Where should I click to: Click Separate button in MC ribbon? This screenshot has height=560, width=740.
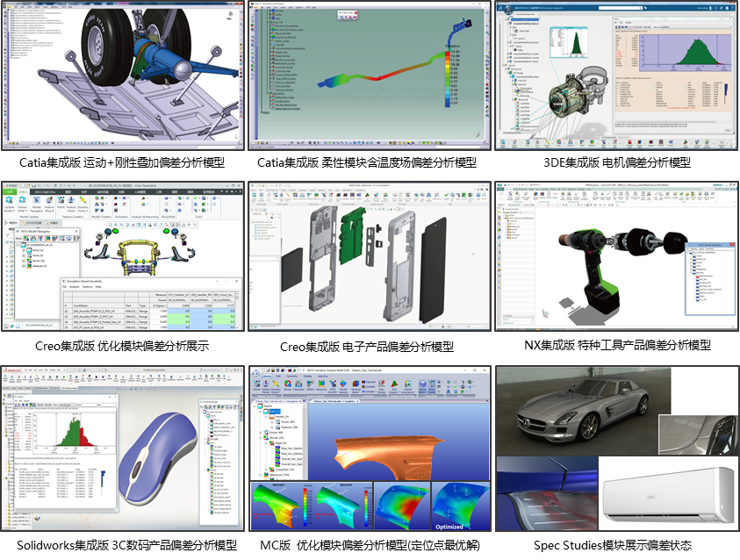click(369, 382)
